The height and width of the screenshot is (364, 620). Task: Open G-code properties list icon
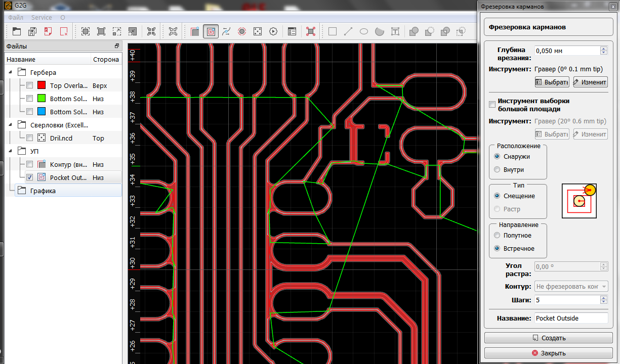tap(292, 31)
